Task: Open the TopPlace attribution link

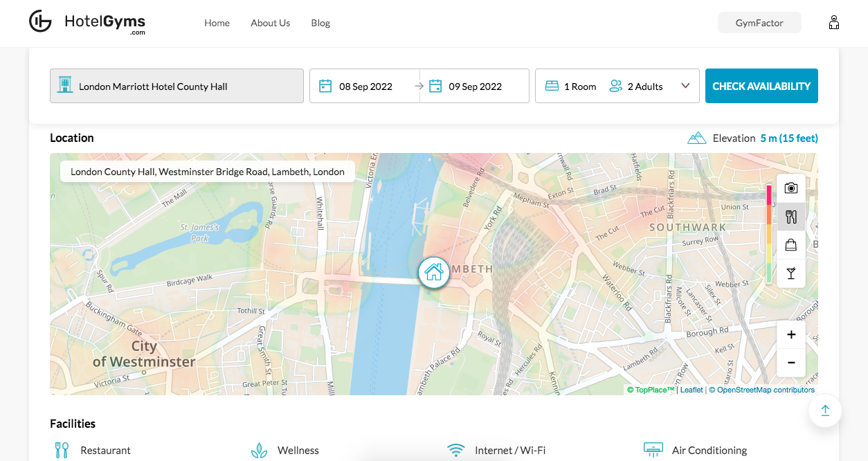Action: click(x=651, y=390)
